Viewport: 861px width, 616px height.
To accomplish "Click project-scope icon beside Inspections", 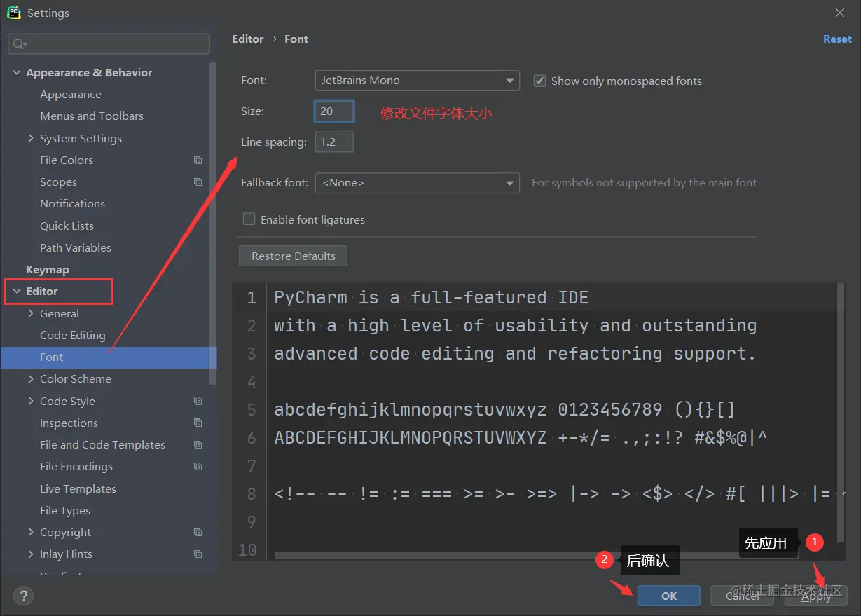I will click(198, 423).
